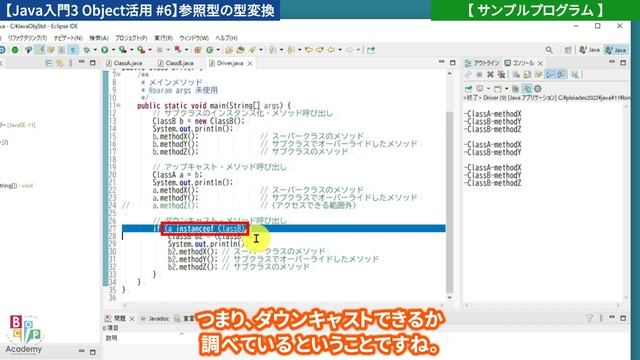The width and height of the screenshot is (640, 360).
Task: Maximize the console view panel
Action: point(623,62)
